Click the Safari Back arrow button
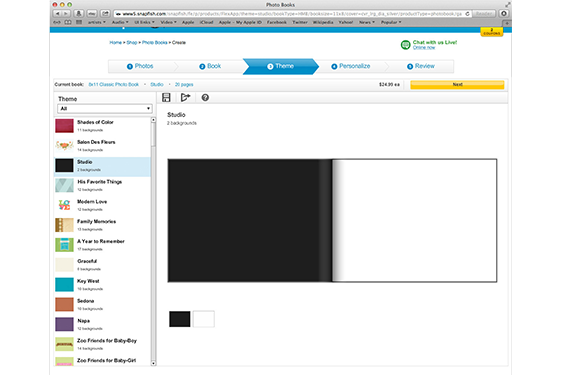This screenshot has width=566, height=375. (57, 13)
